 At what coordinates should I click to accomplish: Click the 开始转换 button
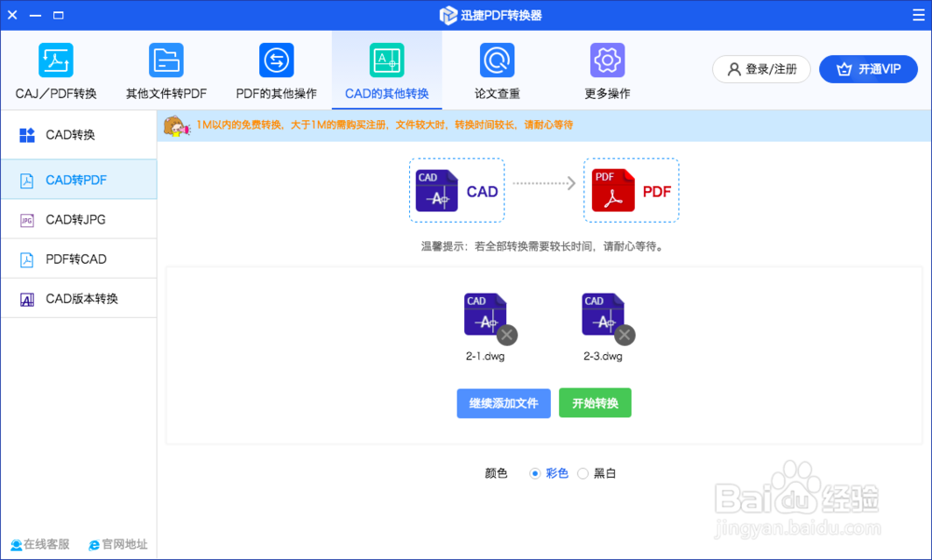pyautogui.click(x=595, y=403)
